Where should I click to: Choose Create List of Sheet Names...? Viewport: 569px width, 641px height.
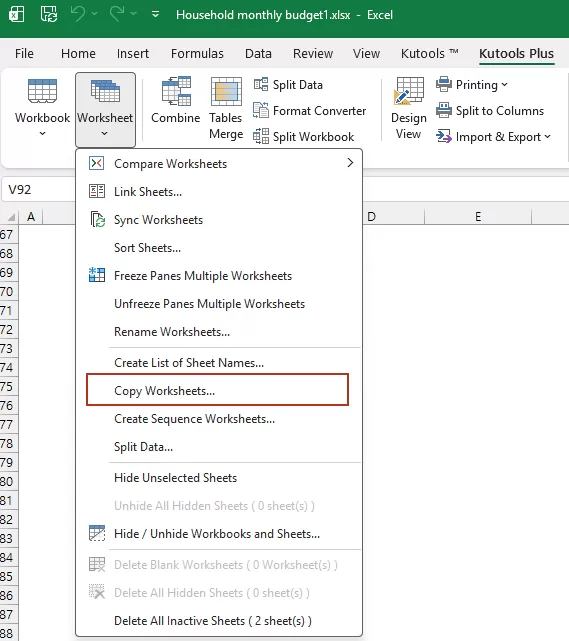[x=219, y=363]
